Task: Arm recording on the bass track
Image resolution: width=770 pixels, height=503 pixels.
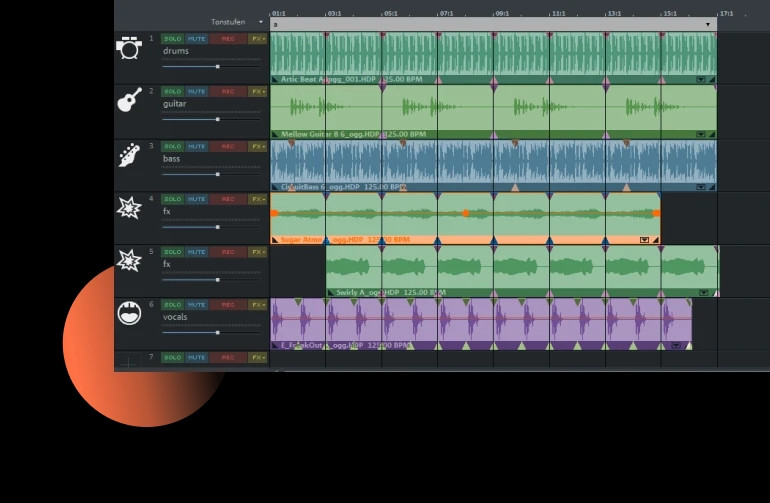Action: [228, 146]
